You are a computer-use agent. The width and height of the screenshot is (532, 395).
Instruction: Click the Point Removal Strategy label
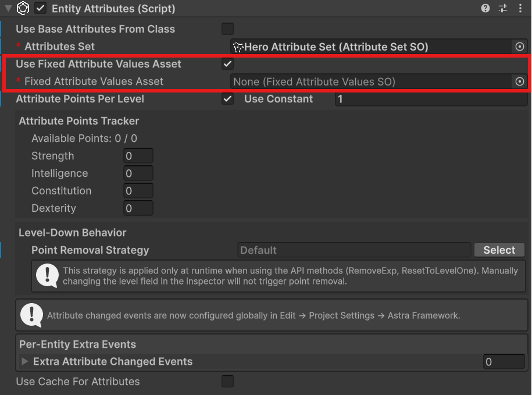[x=90, y=250]
